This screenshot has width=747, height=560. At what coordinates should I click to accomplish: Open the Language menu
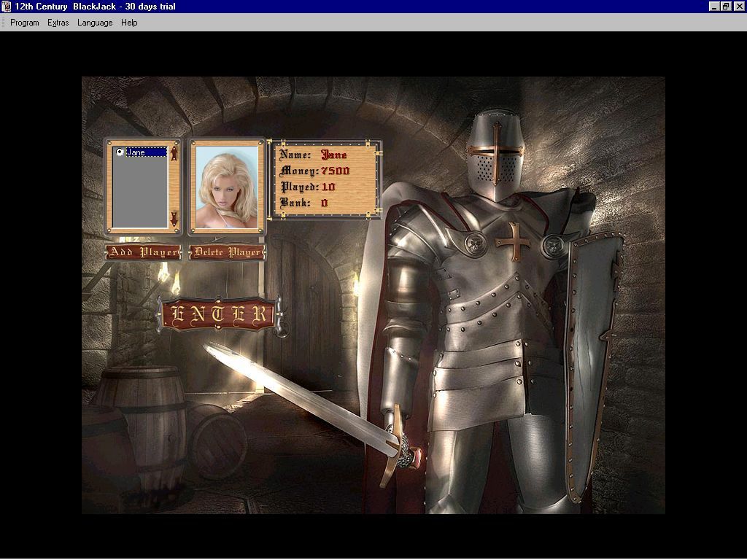coord(94,23)
